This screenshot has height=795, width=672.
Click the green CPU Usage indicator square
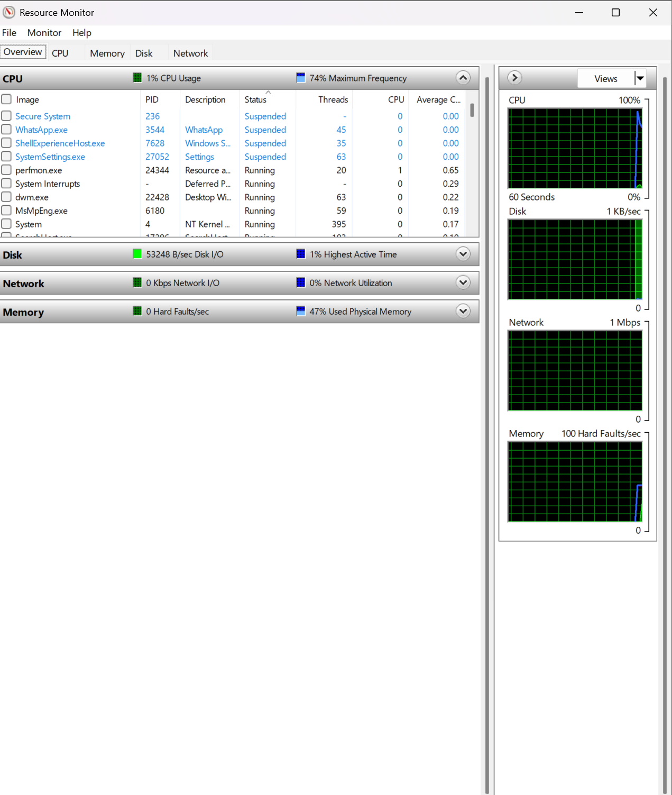click(137, 78)
